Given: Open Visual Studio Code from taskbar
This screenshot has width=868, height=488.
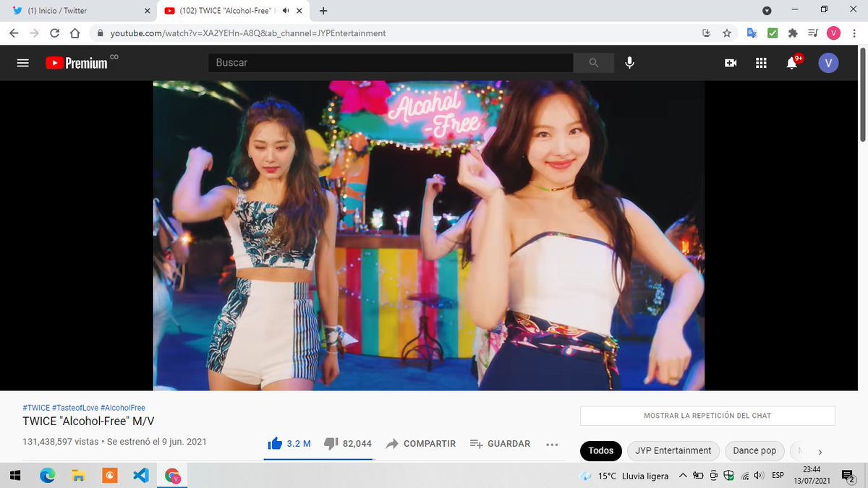Looking at the screenshot, I should (140, 476).
